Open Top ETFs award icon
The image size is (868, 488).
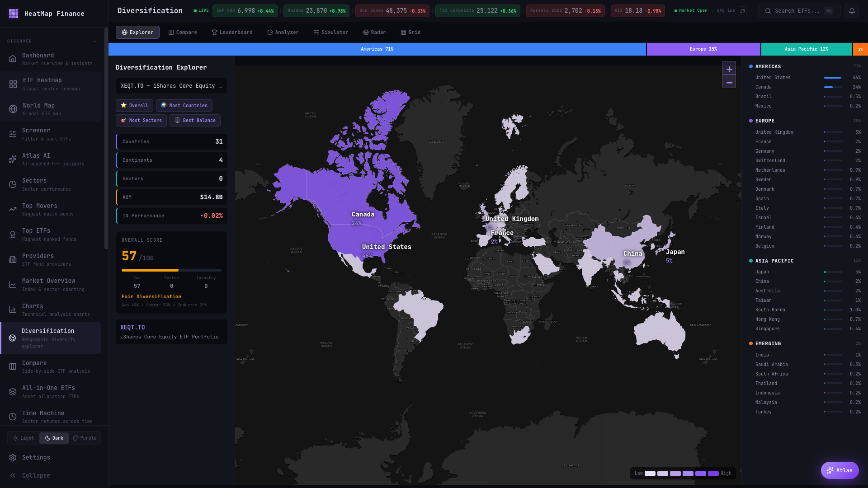[13, 235]
